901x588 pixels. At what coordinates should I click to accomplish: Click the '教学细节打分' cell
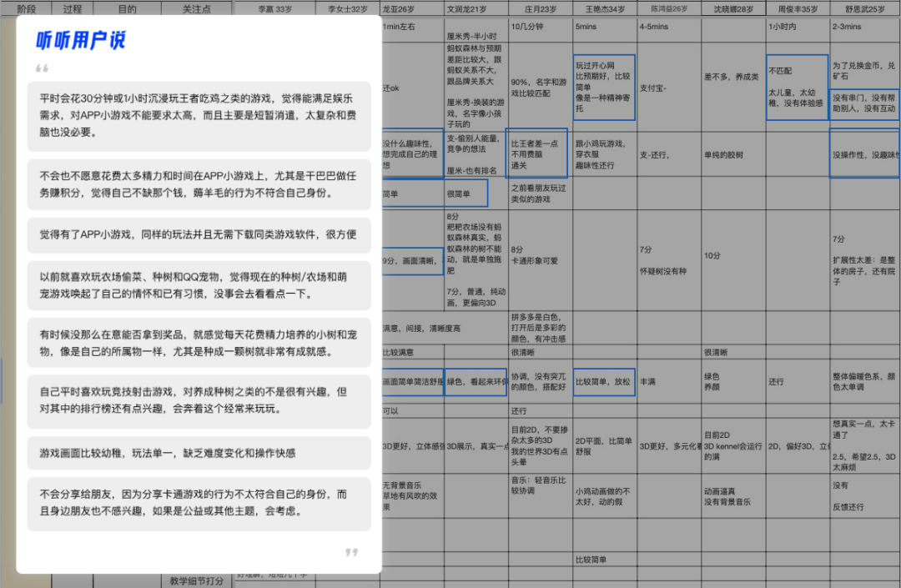197,580
